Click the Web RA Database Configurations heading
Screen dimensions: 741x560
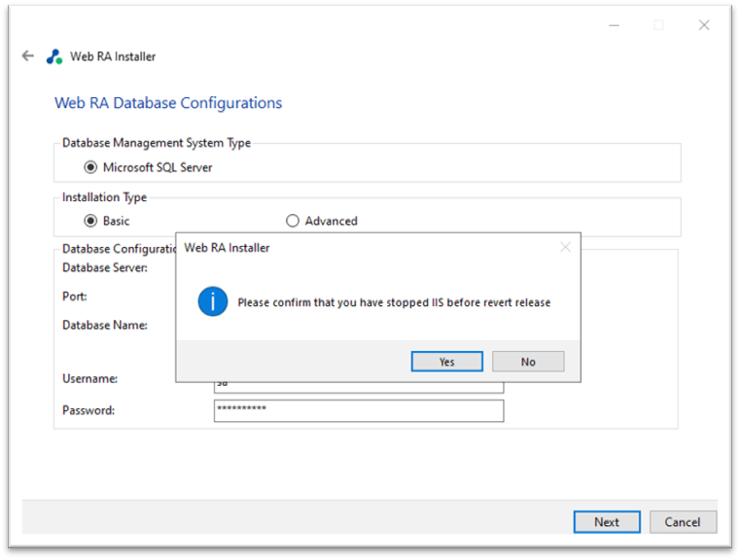coord(168,103)
